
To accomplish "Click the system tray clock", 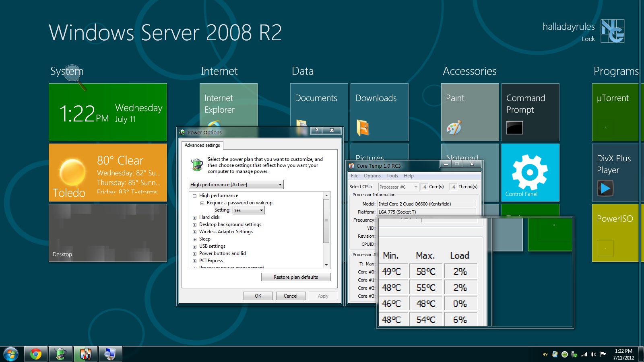I will click(623, 354).
